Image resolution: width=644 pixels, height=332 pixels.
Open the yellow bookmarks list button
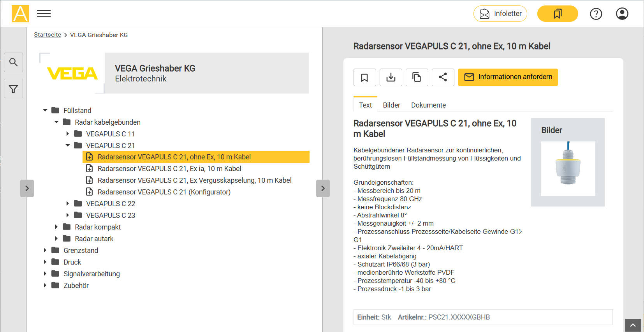click(x=557, y=14)
